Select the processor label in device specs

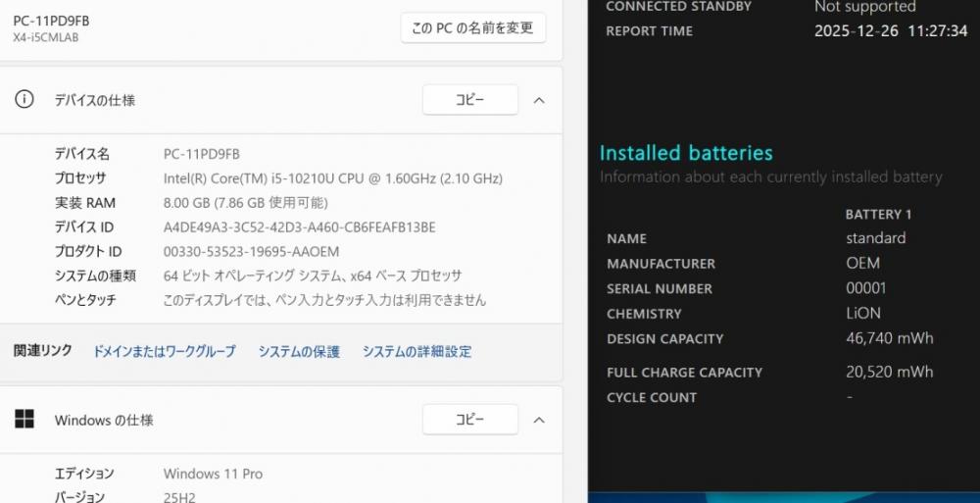(80, 178)
